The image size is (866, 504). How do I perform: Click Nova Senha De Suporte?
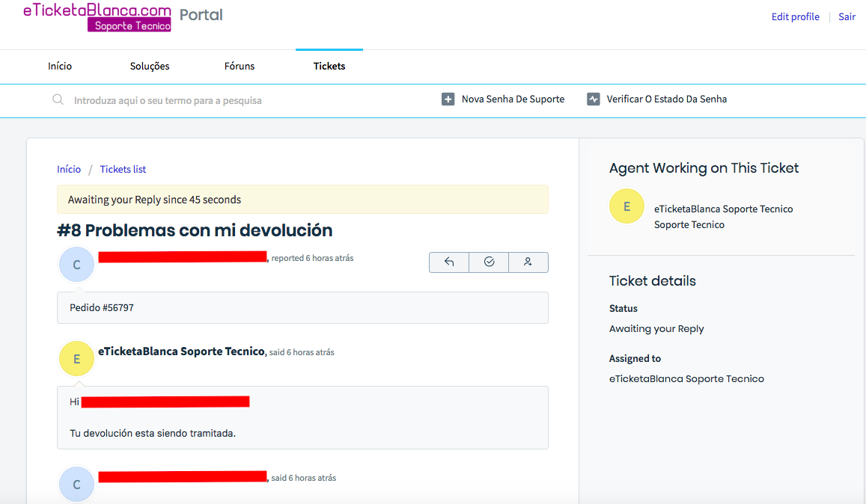(513, 99)
